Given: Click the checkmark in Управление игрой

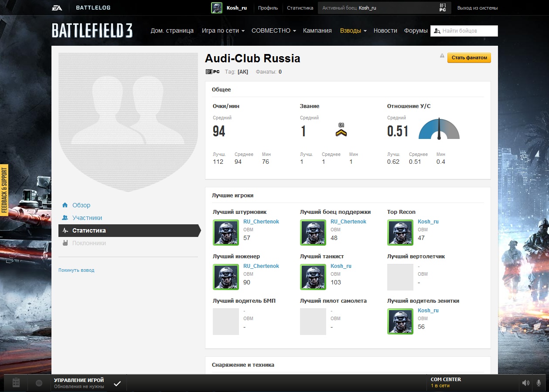Looking at the screenshot, I should [x=117, y=383].
